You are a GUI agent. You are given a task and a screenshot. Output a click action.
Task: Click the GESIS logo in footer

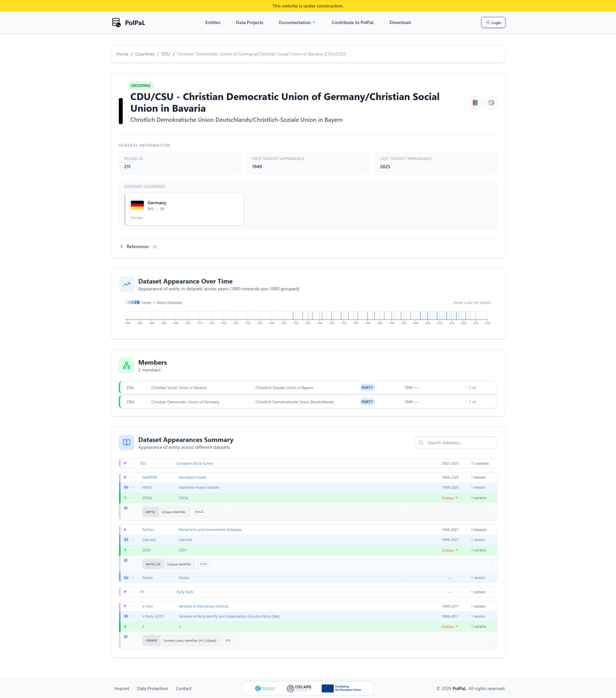pyautogui.click(x=265, y=688)
